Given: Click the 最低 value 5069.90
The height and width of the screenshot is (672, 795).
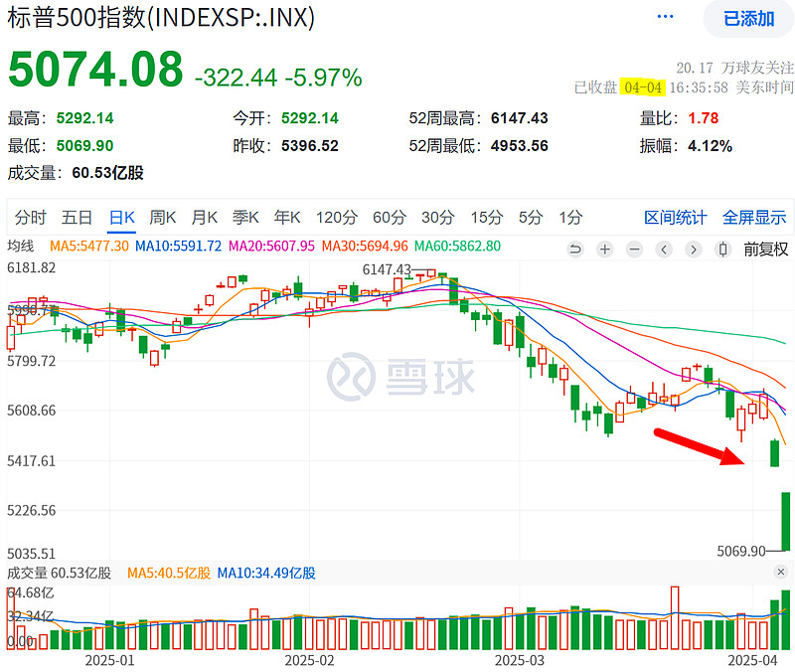Looking at the screenshot, I should [84, 146].
